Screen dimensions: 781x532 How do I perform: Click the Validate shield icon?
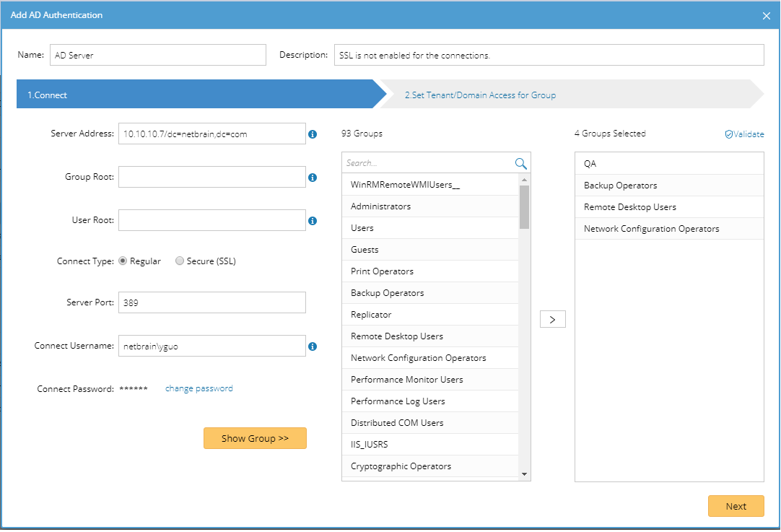[x=728, y=134]
